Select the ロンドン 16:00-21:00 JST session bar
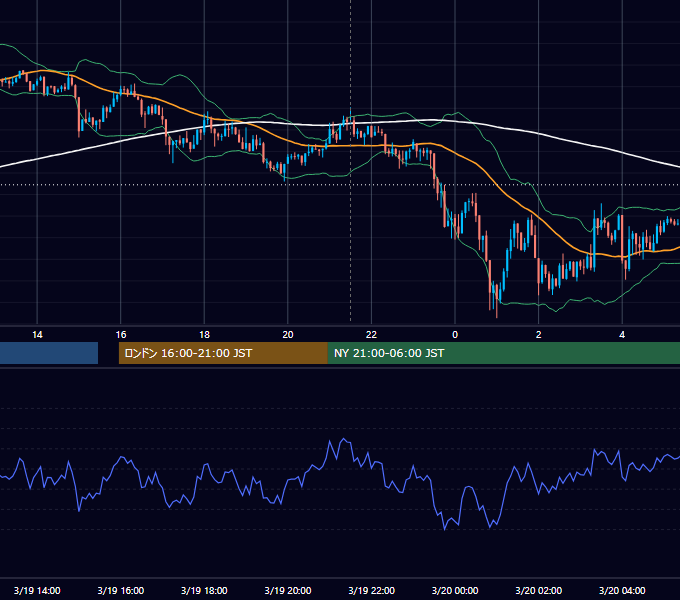This screenshot has width=680, height=600. (223, 353)
